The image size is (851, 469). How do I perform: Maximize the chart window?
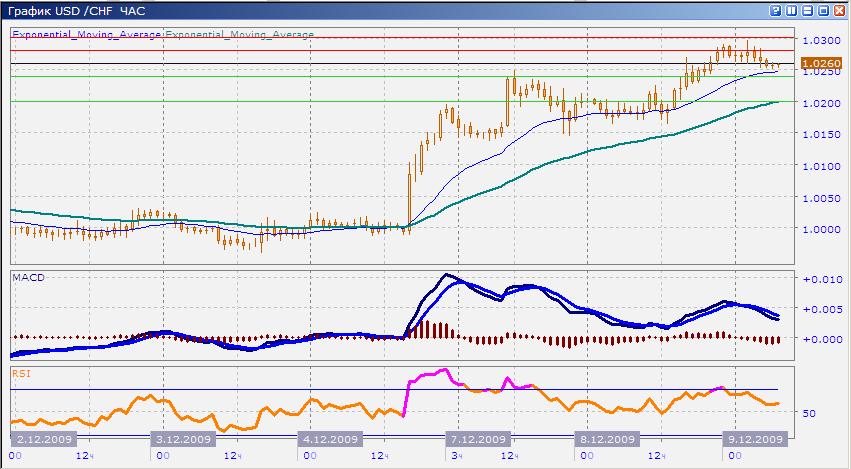[x=824, y=10]
